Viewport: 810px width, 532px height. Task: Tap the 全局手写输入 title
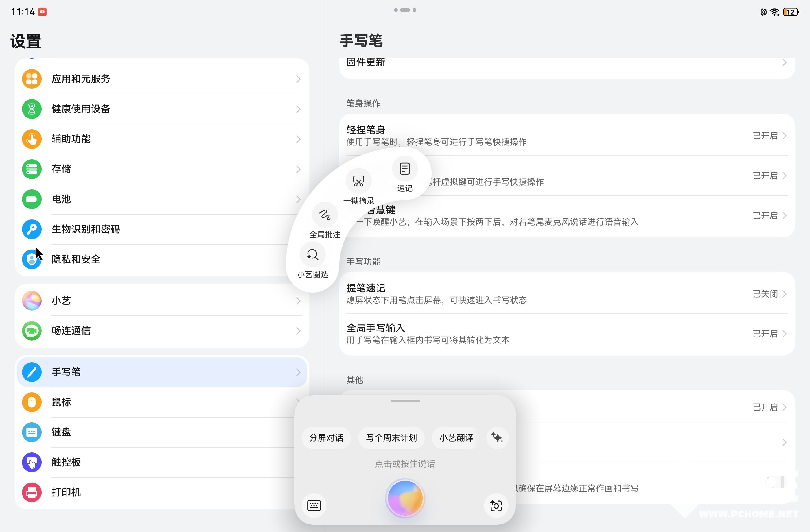[x=375, y=328]
